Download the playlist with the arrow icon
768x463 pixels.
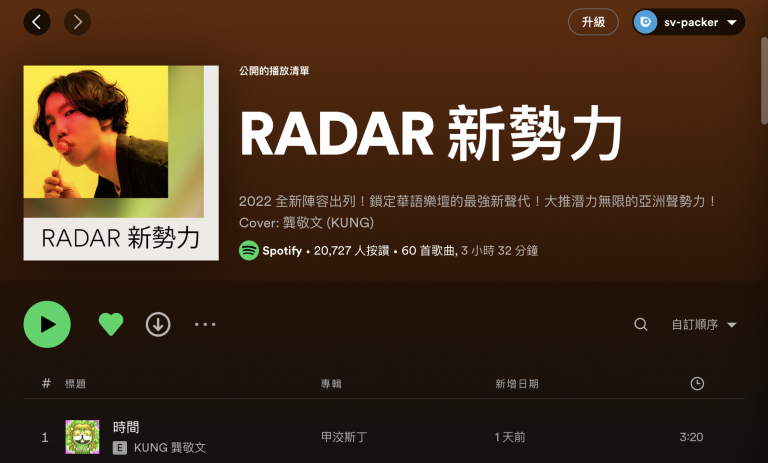(x=158, y=324)
